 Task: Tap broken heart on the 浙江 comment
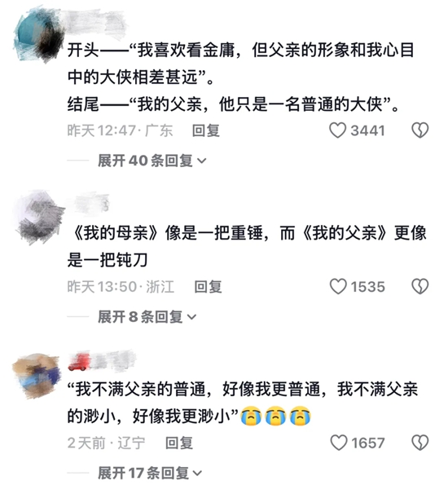(419, 286)
